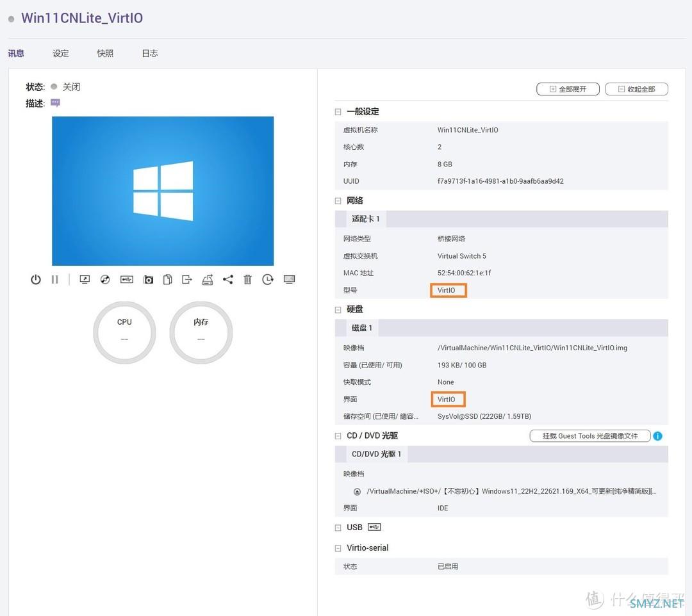Click the description comment bubble icon
Image resolution: width=692 pixels, height=616 pixels.
(55, 102)
